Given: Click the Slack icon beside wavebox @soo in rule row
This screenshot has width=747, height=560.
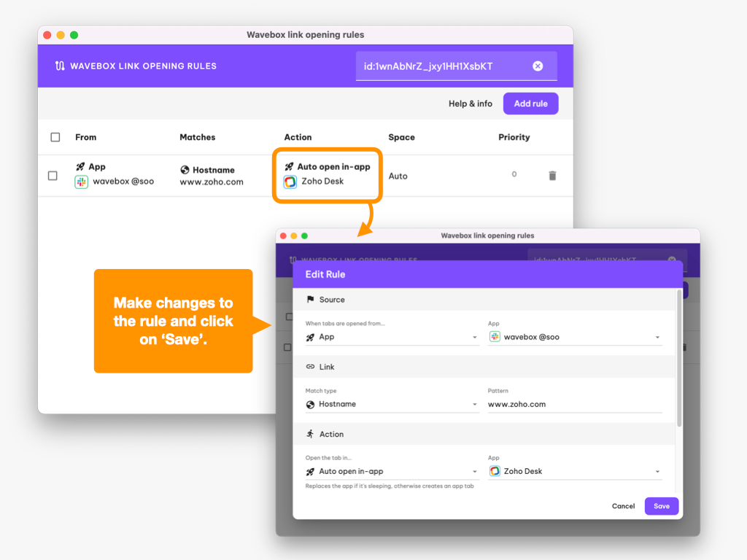Looking at the screenshot, I should pos(82,182).
